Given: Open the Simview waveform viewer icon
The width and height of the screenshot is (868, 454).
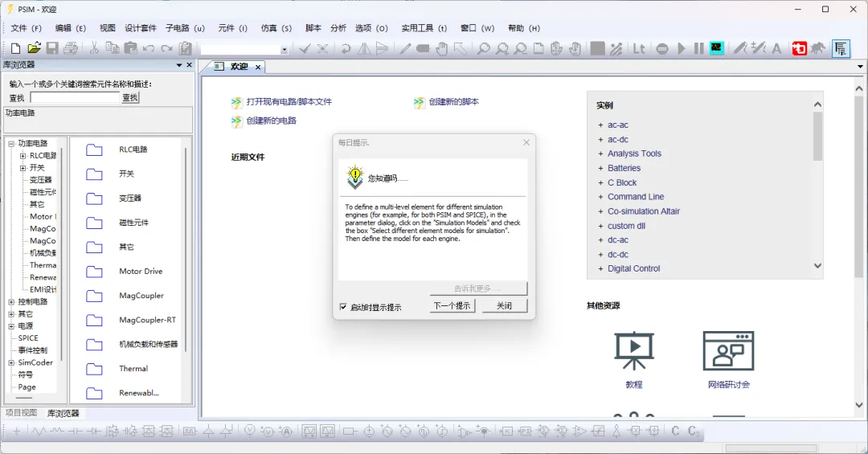Looking at the screenshot, I should pos(717,48).
